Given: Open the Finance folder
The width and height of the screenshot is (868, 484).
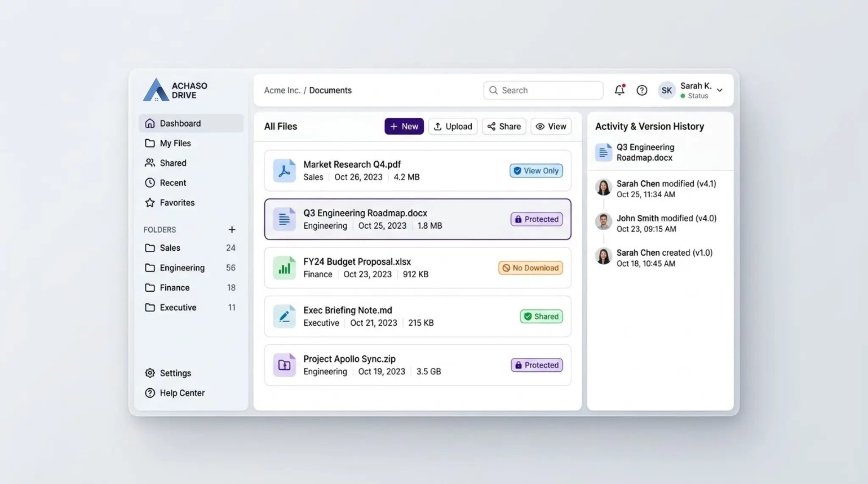Looking at the screenshot, I should pyautogui.click(x=191, y=288).
